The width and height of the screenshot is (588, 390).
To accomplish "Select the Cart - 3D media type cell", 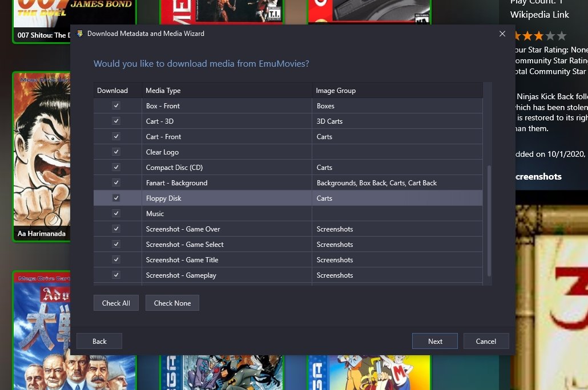I will tap(227, 121).
